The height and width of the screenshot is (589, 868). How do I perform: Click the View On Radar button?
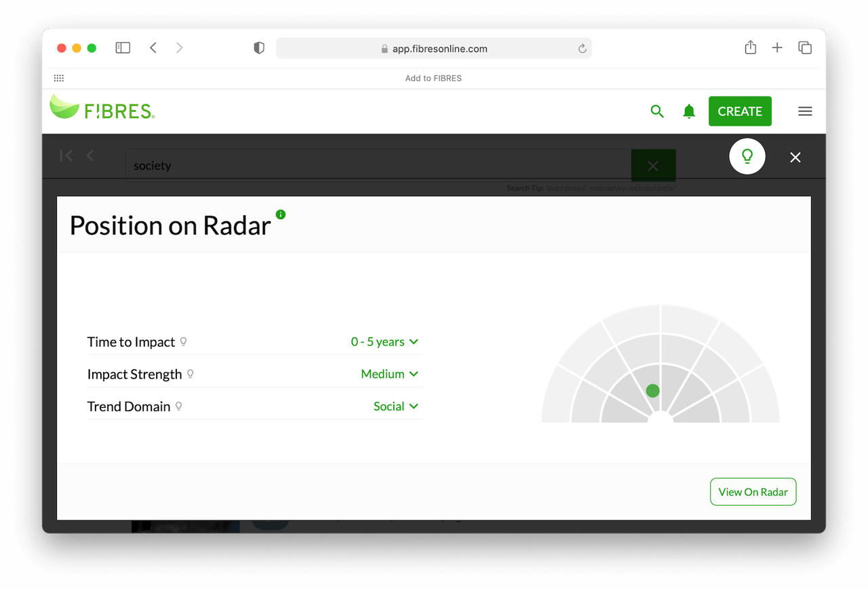pyautogui.click(x=753, y=492)
